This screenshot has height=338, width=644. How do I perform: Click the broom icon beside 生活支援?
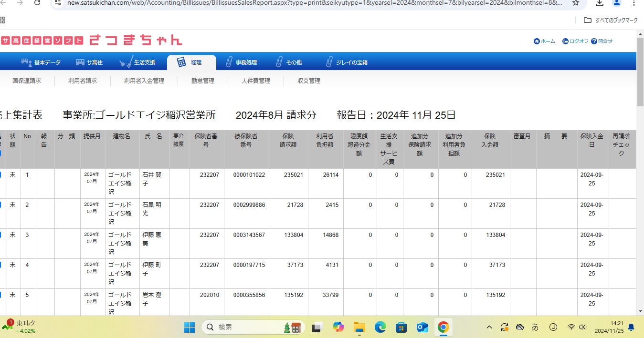click(126, 62)
